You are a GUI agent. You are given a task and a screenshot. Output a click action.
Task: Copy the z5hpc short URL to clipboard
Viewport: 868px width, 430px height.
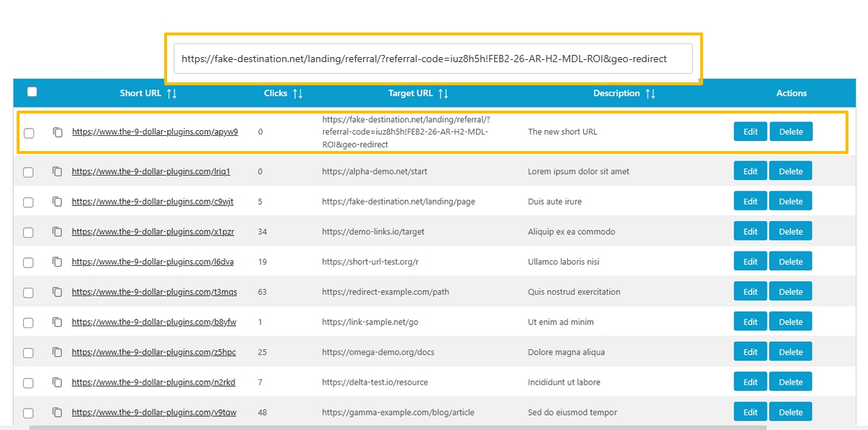point(57,351)
